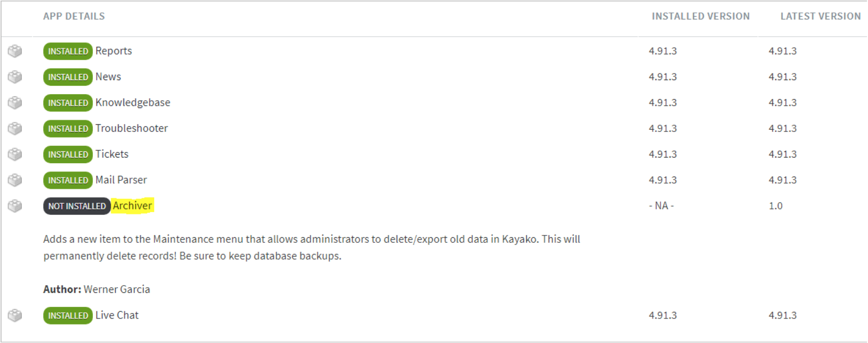
Task: Open the Live Chat app entry
Action: [x=117, y=315]
